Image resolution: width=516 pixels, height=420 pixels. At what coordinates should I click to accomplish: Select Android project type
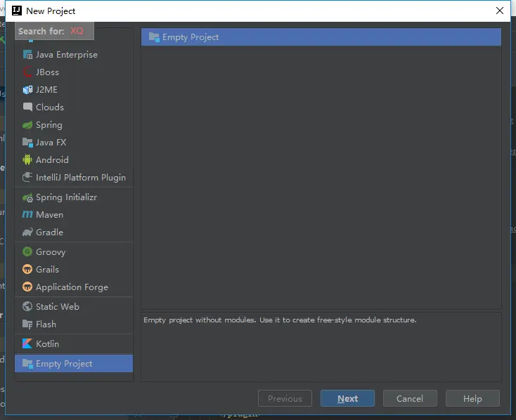74,160
